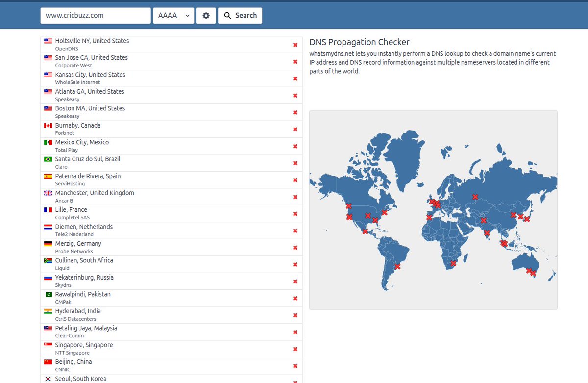Click the map marker on Spain
This screenshot has height=383, width=588.
click(x=429, y=217)
